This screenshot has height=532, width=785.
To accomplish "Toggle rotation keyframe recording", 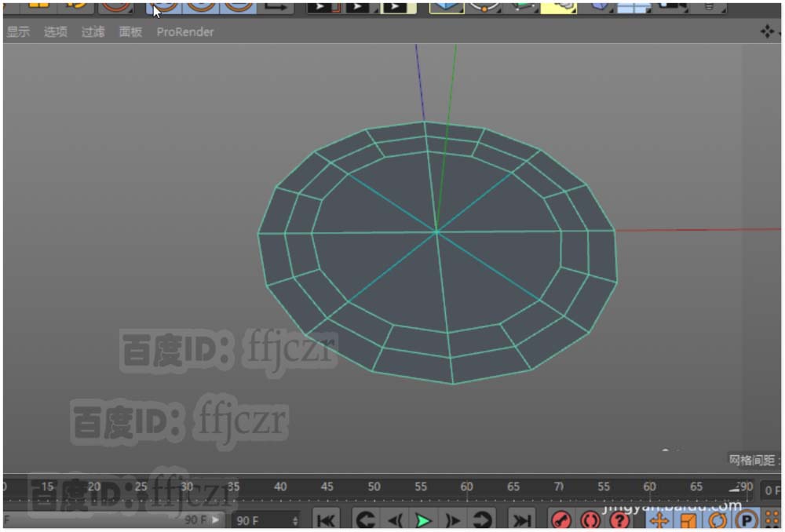I will pos(717,520).
